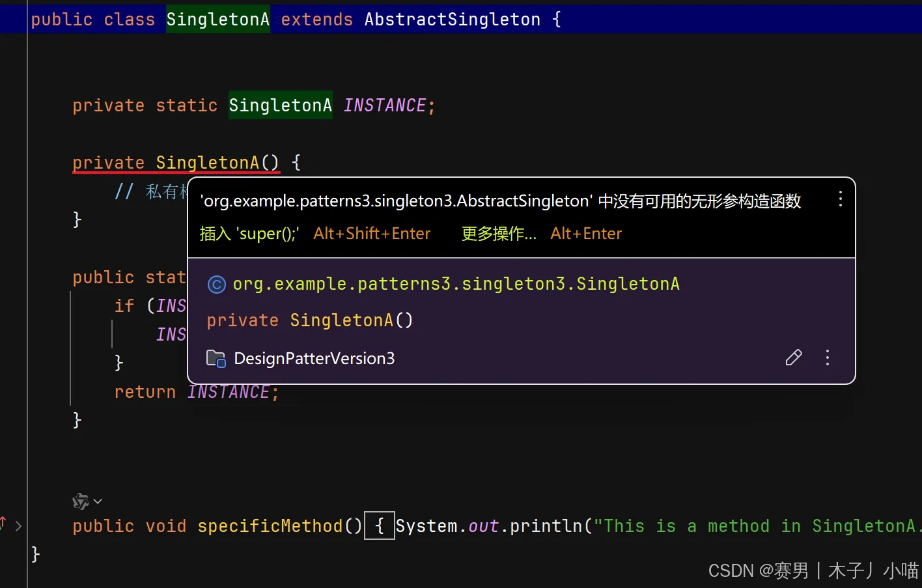Screen dimensions: 922x588
Task: Click the error message about 无形参构造函数
Action: coord(501,201)
